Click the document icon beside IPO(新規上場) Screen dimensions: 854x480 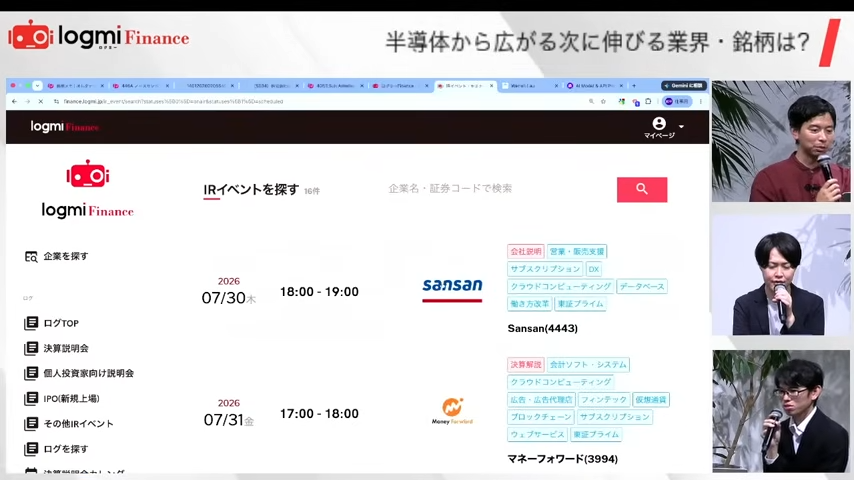pos(31,398)
